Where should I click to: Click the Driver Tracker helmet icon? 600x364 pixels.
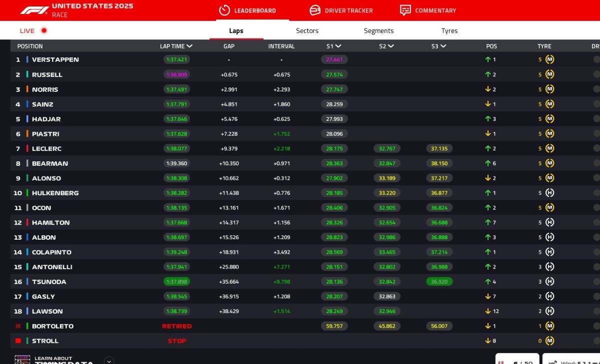(314, 10)
